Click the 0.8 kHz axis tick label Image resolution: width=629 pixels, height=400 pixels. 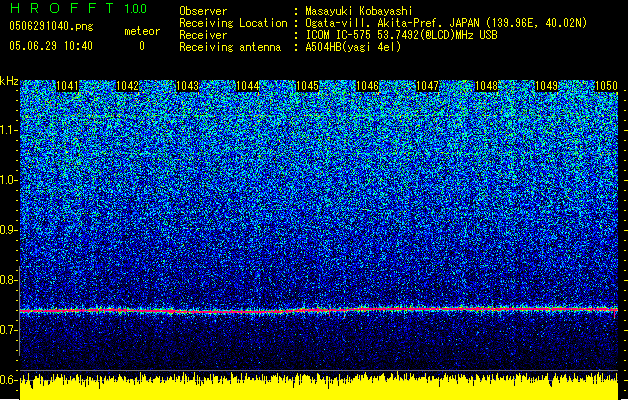coord(8,280)
